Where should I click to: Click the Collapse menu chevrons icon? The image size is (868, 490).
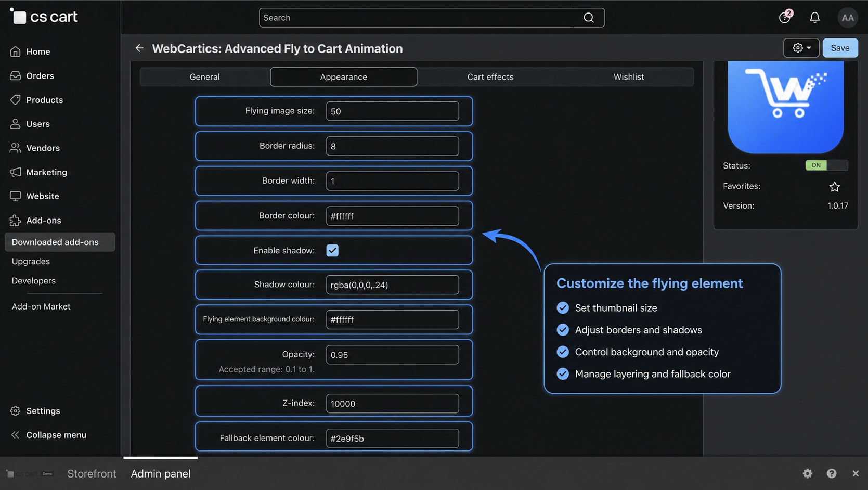coord(16,435)
